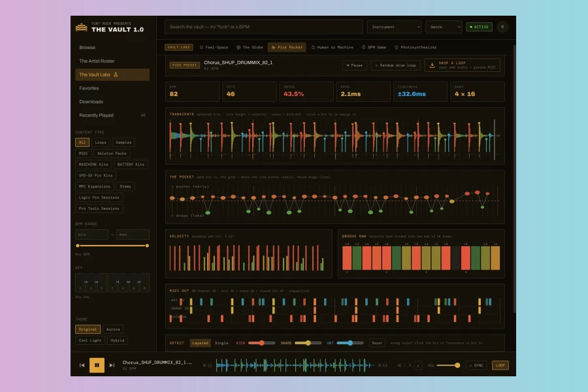Toggle the ACTIVE status badge
Screen dimensions: 588x392
(x=479, y=27)
